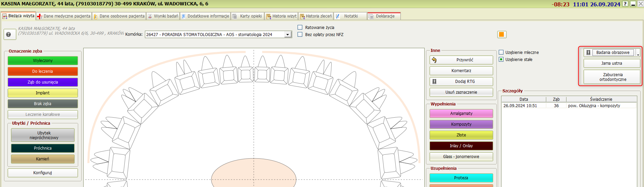Viewport: 644px width, 187px height.
Task: Open the Historia zleceń tab
Action: coord(316,16)
